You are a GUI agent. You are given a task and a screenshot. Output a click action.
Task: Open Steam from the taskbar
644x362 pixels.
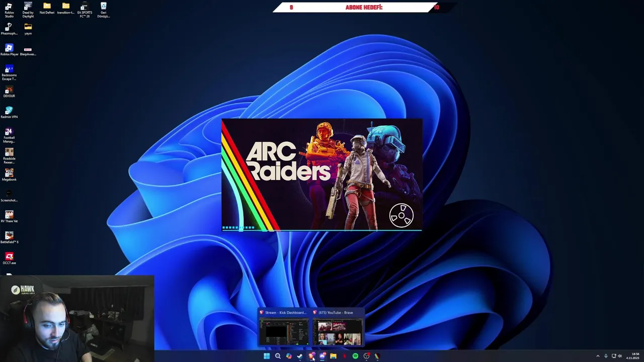tap(300, 356)
